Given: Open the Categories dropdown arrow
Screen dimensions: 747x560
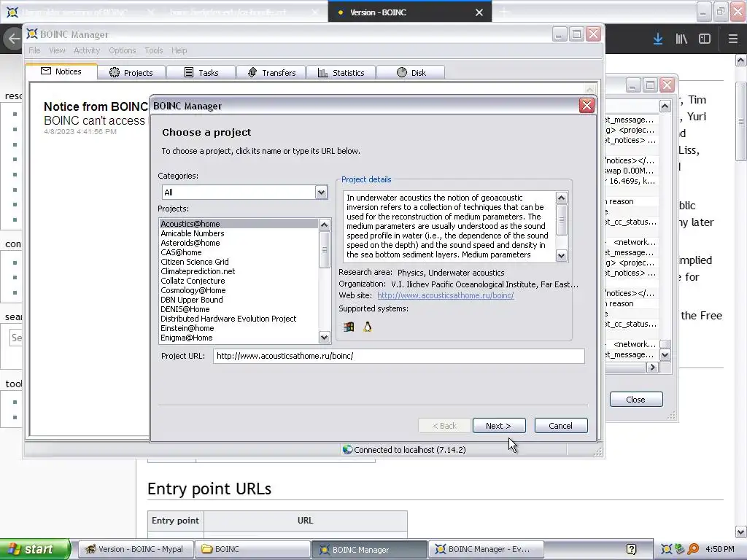Looking at the screenshot, I should [321, 192].
